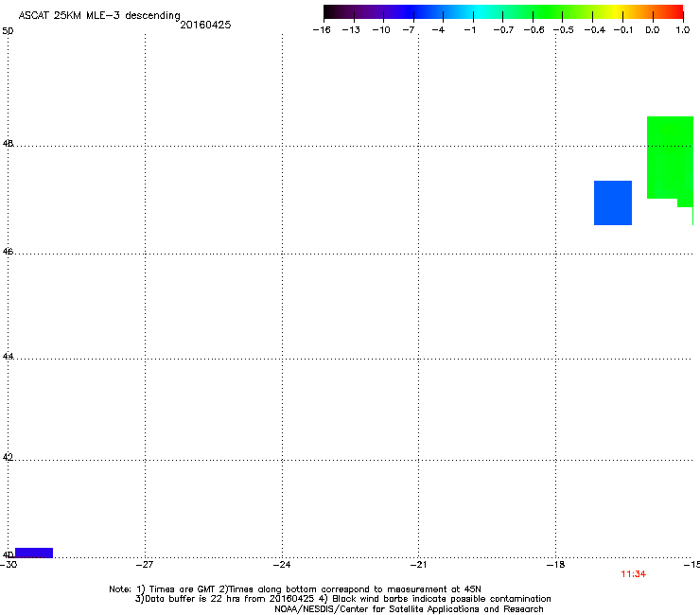Click the dark purple start of color bar
This screenshot has height=615, width=700.
(333, 11)
